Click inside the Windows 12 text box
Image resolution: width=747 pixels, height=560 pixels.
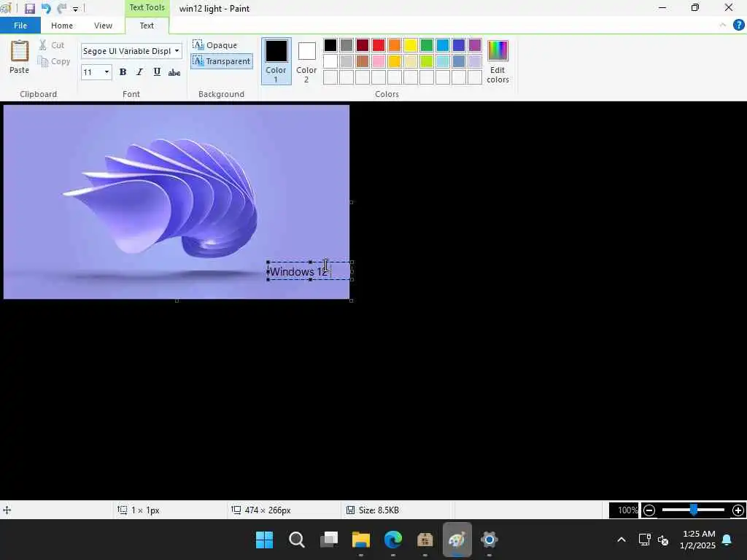coord(309,271)
